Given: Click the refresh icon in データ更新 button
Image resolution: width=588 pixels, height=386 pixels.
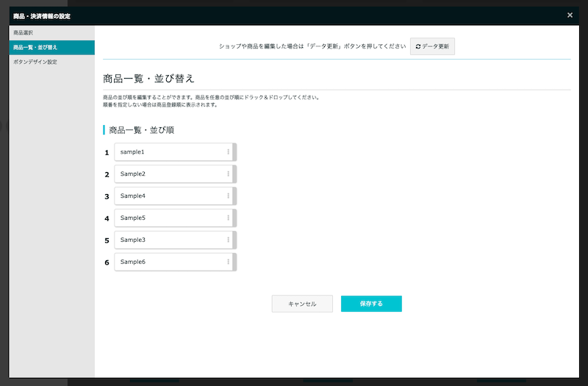Looking at the screenshot, I should click(418, 46).
